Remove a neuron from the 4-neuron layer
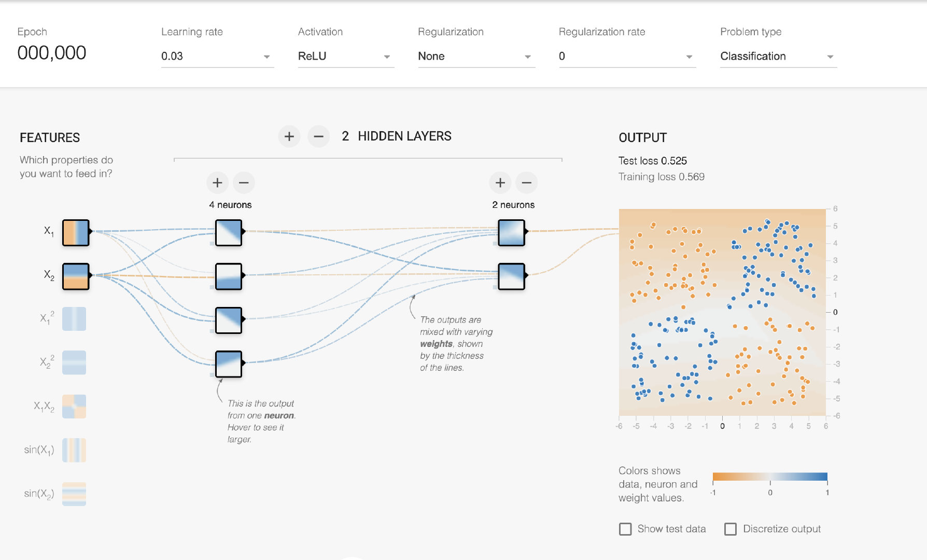Screen dimensions: 927x560 (x=244, y=183)
